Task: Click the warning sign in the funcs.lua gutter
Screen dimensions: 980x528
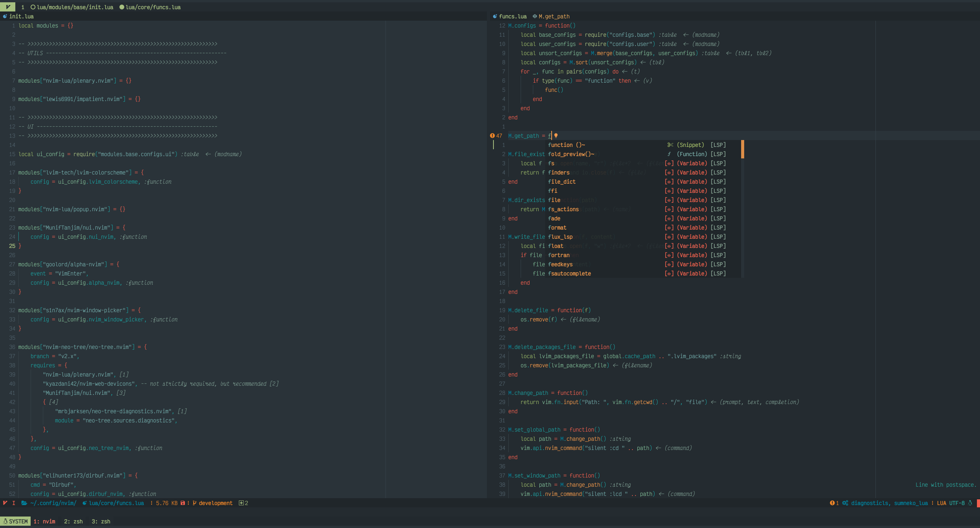Action: [492, 135]
